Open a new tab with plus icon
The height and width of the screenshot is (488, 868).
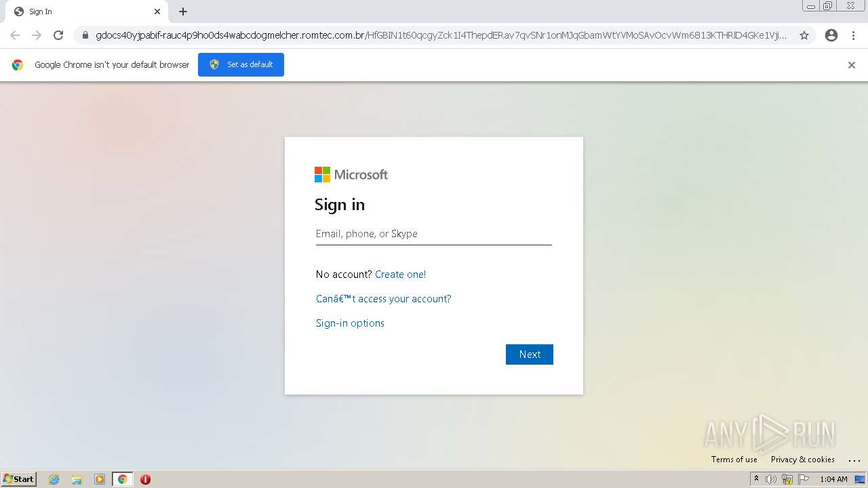[x=183, y=12]
